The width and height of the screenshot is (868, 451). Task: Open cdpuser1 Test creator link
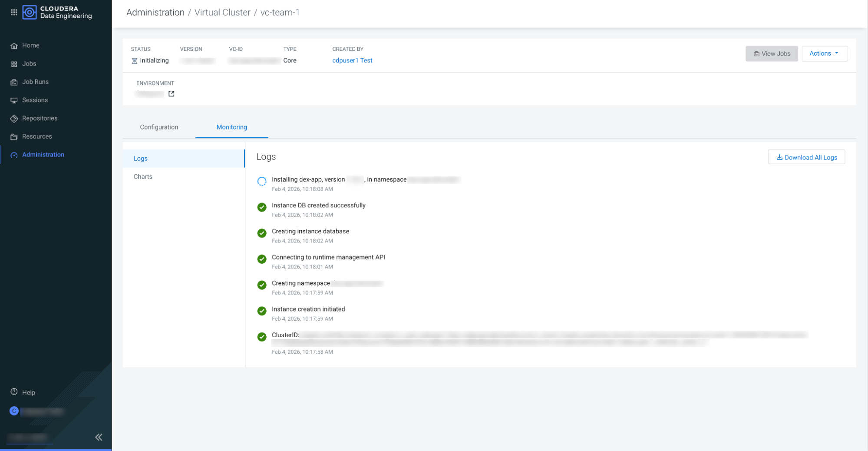point(352,61)
